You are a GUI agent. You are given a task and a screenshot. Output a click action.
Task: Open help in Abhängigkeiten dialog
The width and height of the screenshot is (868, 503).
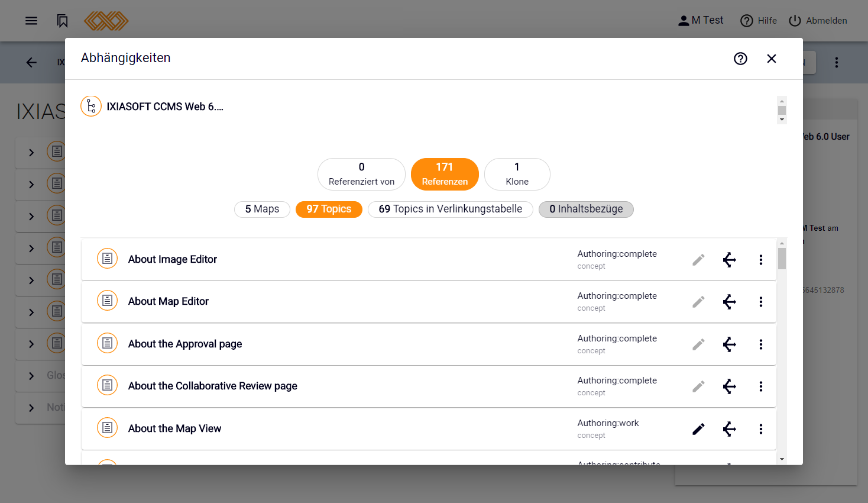[740, 59]
